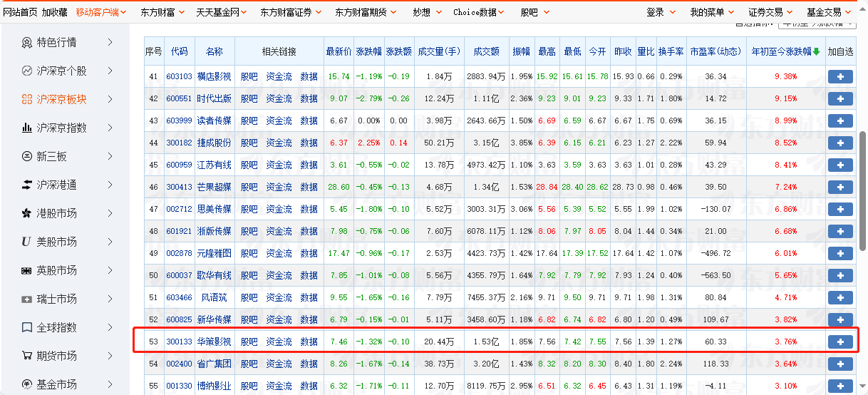Add 浙版传媒 to watchlist with plus button

tap(840, 232)
